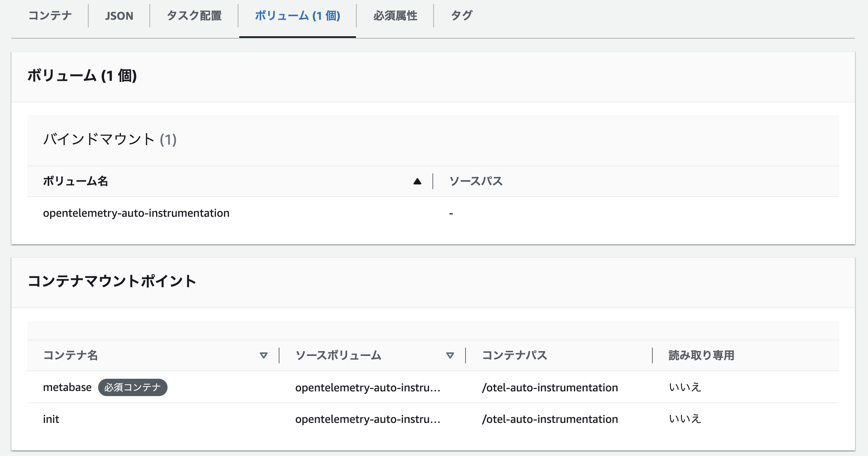Select the init container row
The height and width of the screenshot is (456, 868).
pos(51,419)
